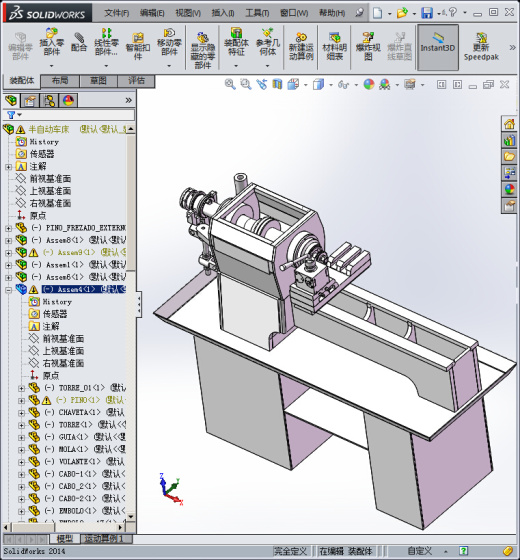520x560 pixels.
Task: Click the filter search input field
Action: (77, 115)
